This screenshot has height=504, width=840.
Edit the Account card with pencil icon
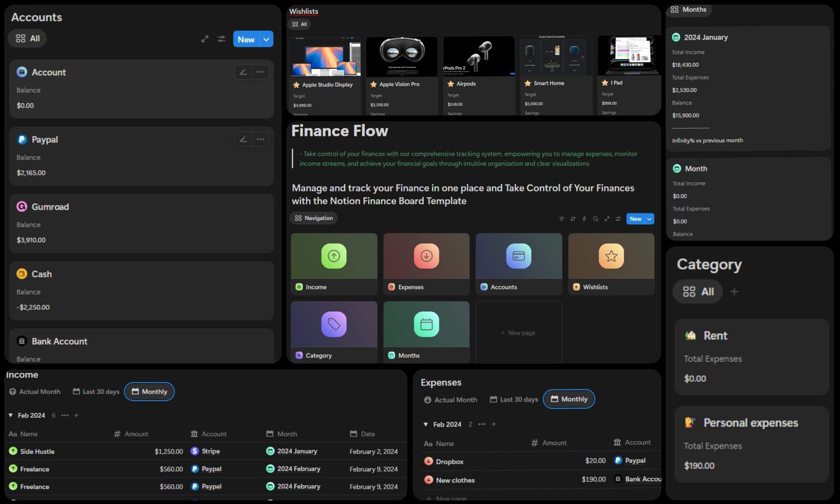coord(243,72)
